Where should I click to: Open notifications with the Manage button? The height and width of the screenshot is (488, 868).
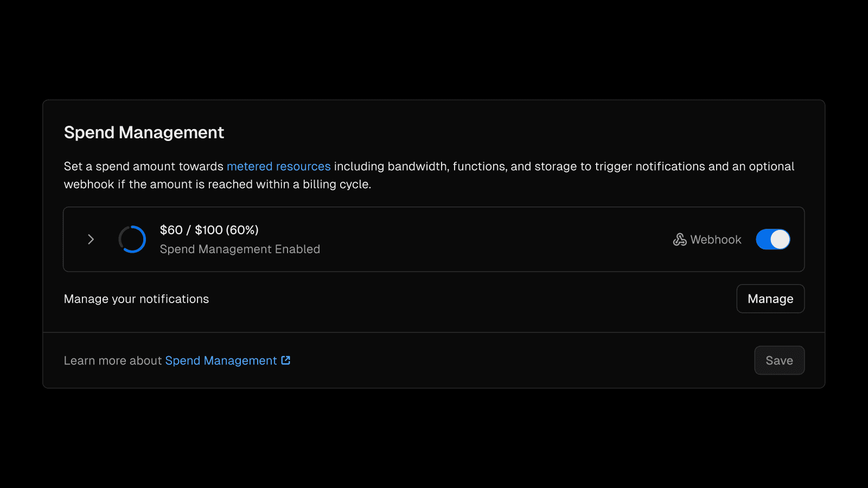770,299
